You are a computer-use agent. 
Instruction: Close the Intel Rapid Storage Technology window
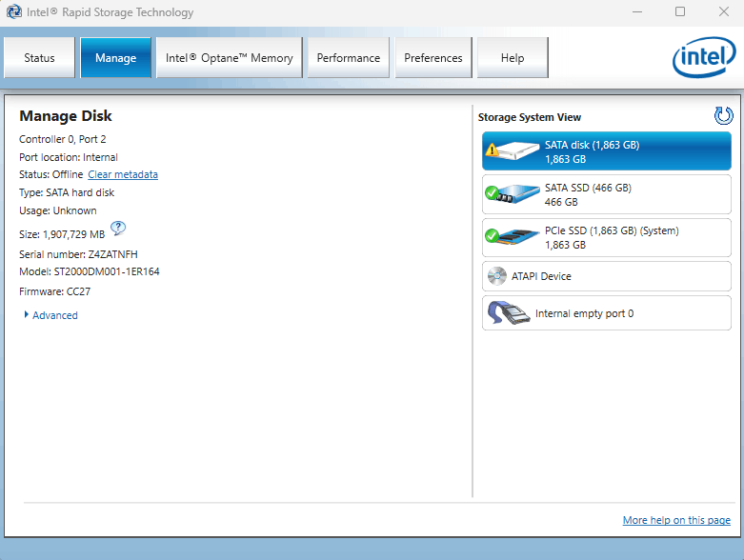[x=724, y=11]
